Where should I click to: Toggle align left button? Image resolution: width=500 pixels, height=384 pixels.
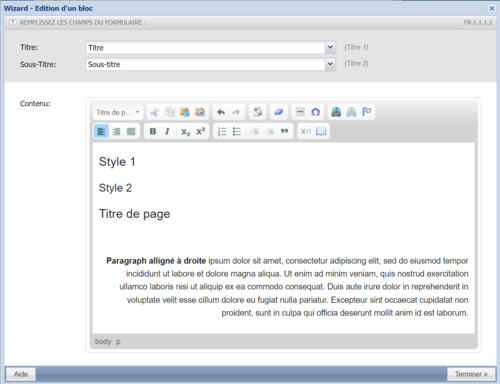tap(101, 132)
